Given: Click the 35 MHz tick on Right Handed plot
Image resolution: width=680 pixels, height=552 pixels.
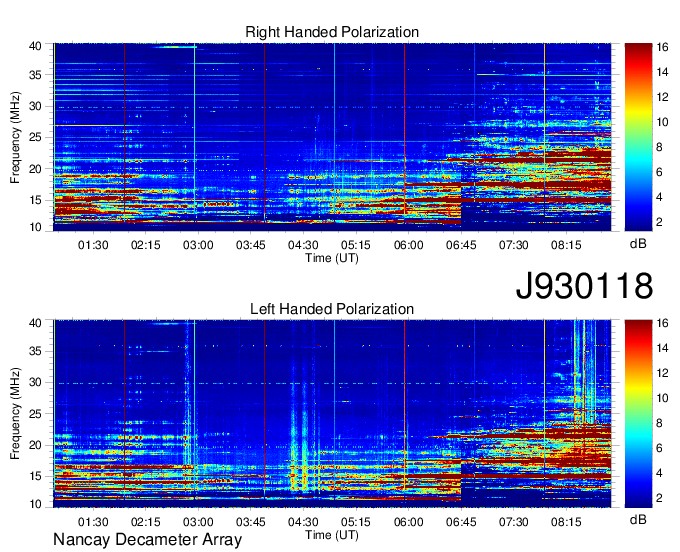Looking at the screenshot, I should [x=35, y=75].
